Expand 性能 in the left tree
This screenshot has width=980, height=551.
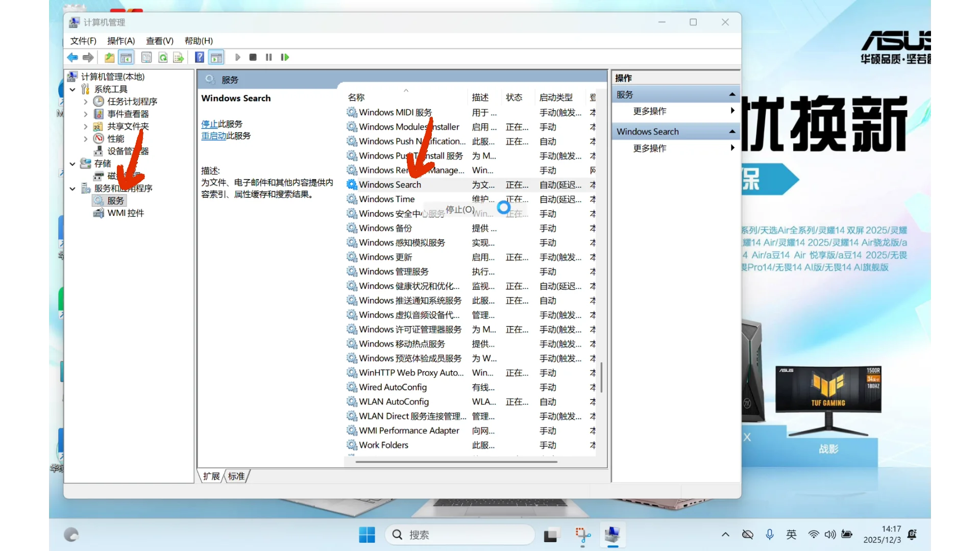[86, 138]
